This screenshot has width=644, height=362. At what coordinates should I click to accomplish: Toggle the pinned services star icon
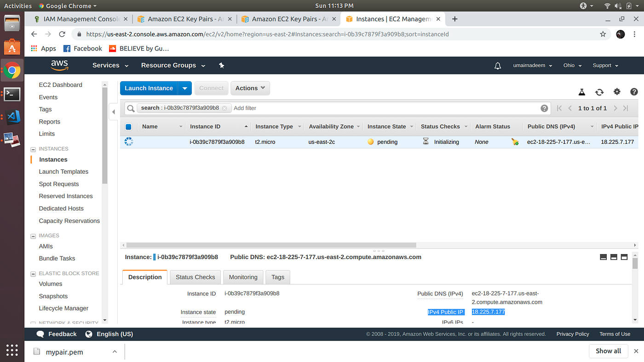tap(221, 65)
